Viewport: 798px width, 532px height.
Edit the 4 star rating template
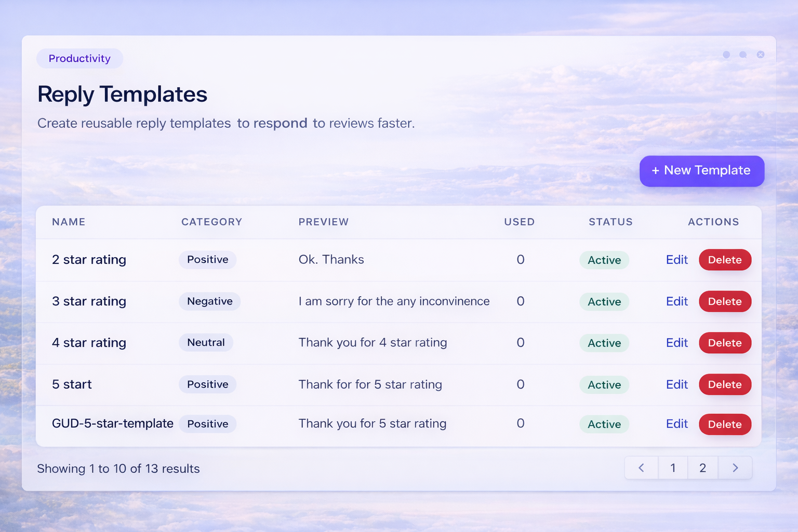coord(676,343)
